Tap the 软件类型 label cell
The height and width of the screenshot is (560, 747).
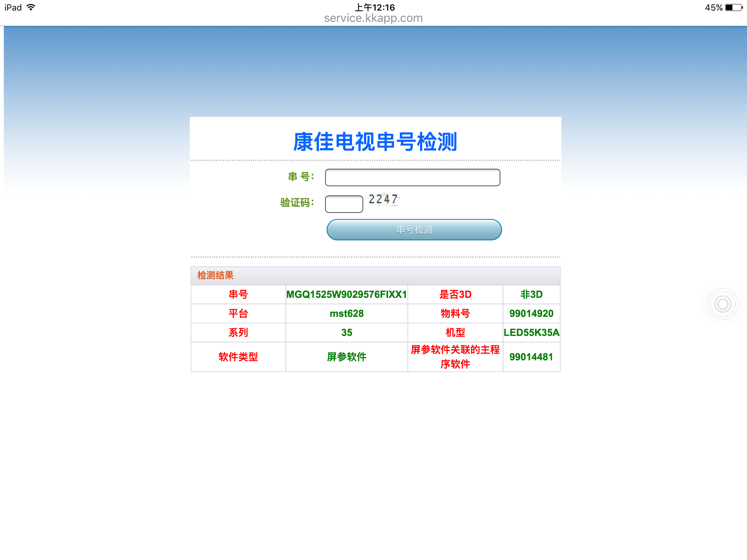(238, 357)
